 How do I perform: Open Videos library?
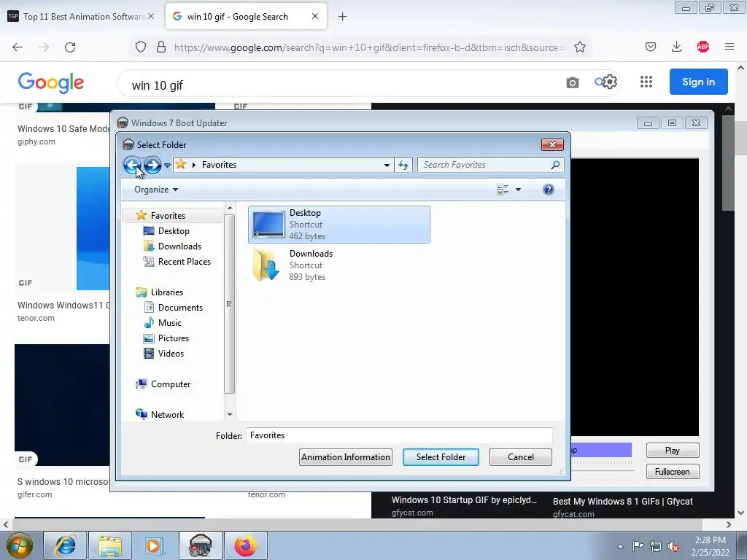(171, 354)
